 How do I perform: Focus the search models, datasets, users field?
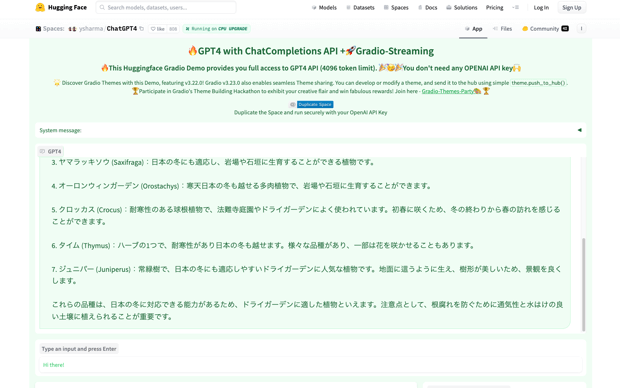[166, 8]
